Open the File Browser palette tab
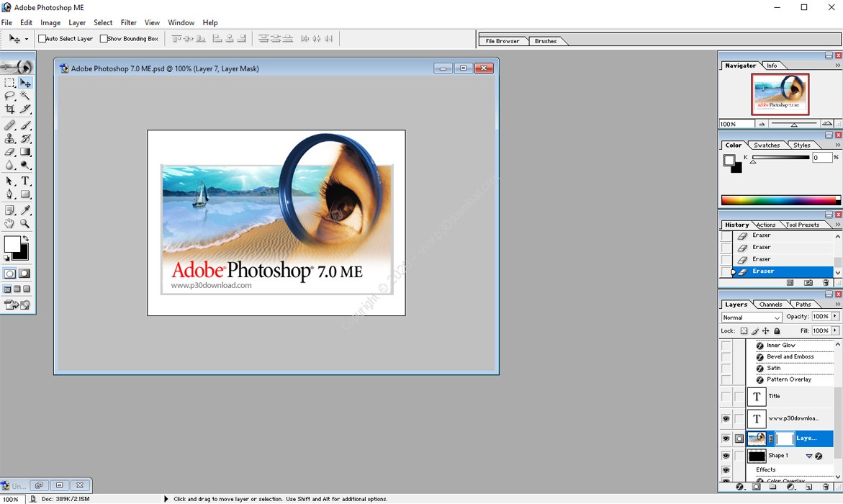The height and width of the screenshot is (504, 843). tap(502, 41)
